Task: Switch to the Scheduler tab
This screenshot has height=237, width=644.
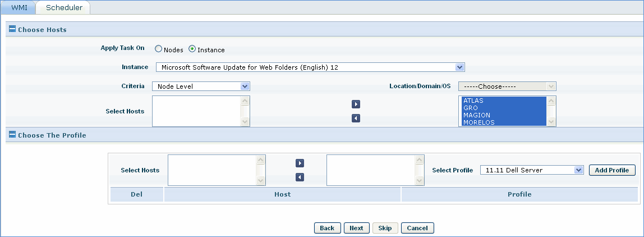Action: [64, 8]
